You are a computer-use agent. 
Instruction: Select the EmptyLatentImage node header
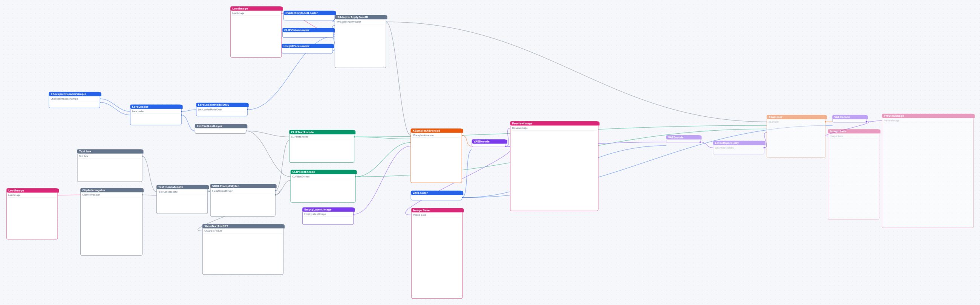(329, 210)
